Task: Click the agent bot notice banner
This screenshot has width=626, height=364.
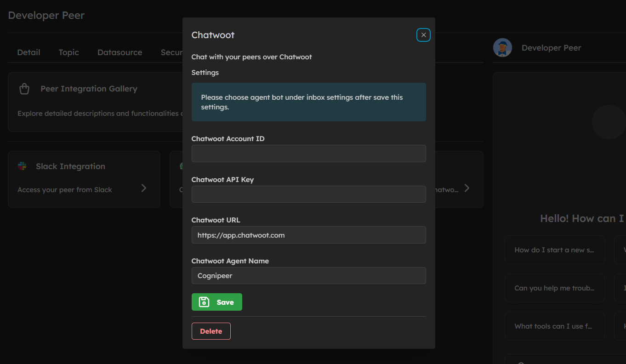Action: point(308,102)
